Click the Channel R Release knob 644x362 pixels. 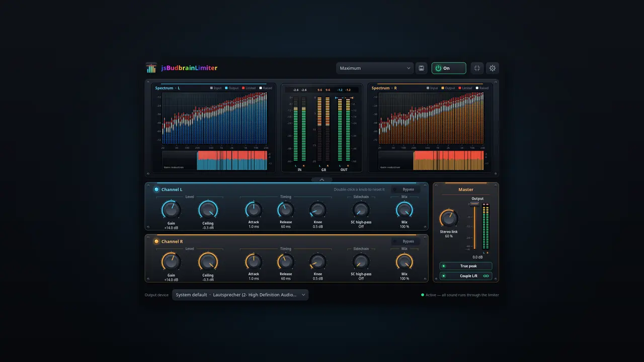click(286, 261)
